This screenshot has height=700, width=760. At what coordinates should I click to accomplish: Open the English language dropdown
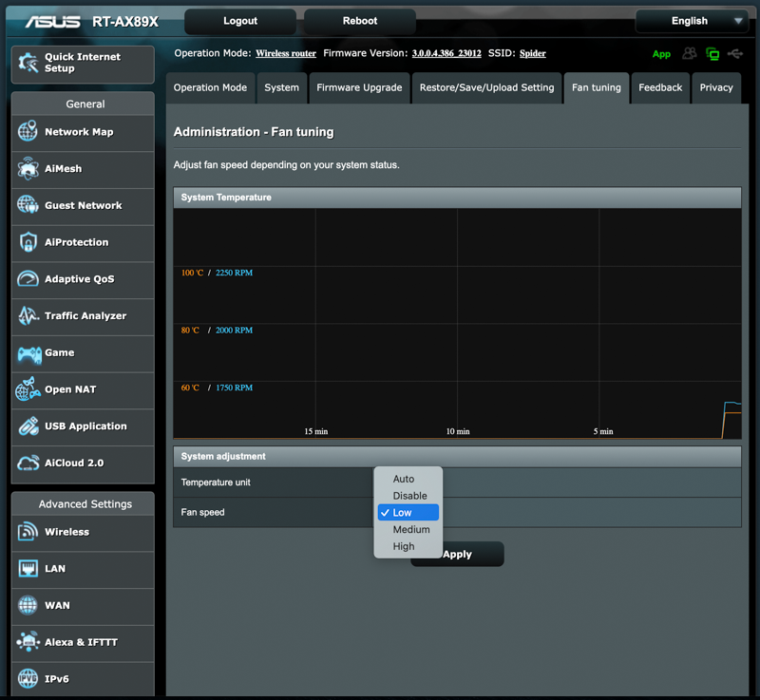click(692, 21)
